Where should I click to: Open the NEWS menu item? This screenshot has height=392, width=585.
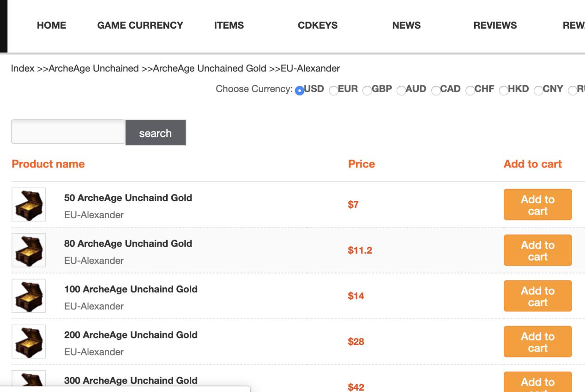[406, 26]
